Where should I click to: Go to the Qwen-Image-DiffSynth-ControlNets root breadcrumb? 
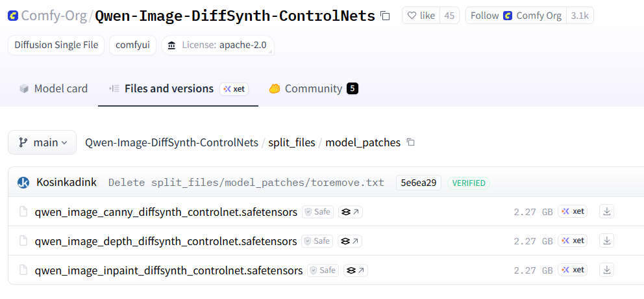[171, 143]
